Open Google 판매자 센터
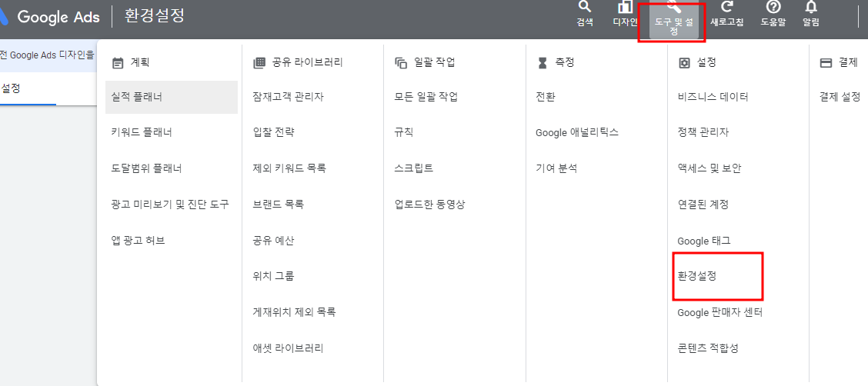This screenshot has height=386, width=868. point(720,312)
